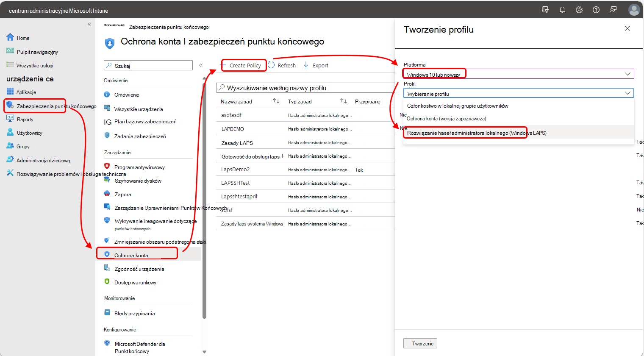Click the Omówienie info icon

(x=107, y=95)
